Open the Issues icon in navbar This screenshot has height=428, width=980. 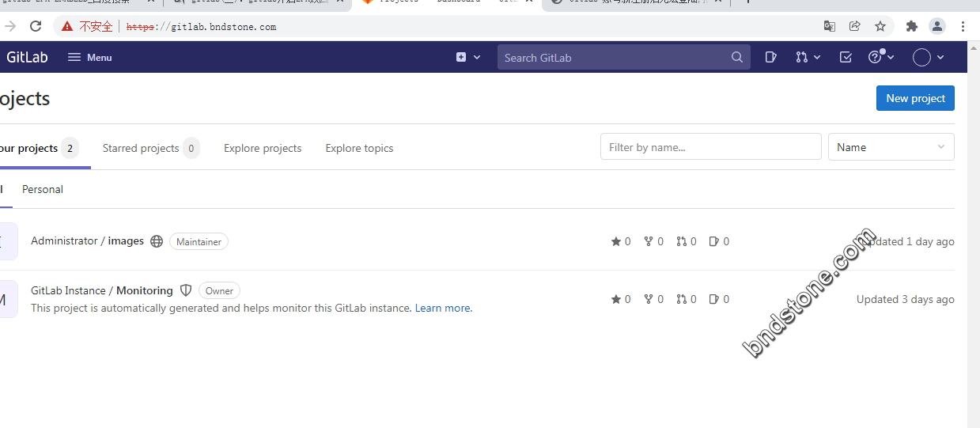tap(771, 57)
